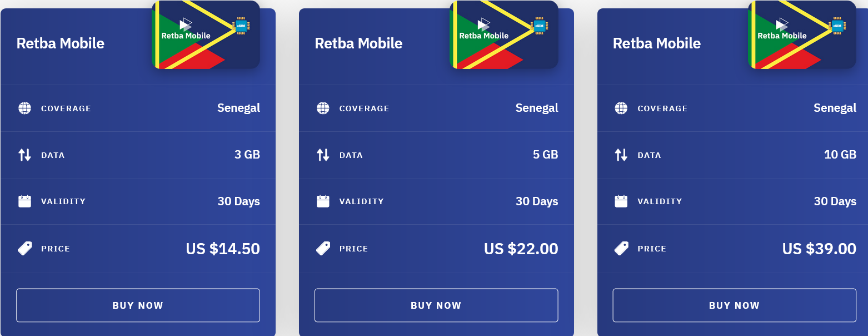Click the price tag icon on the 10 GB plan

coord(621,248)
